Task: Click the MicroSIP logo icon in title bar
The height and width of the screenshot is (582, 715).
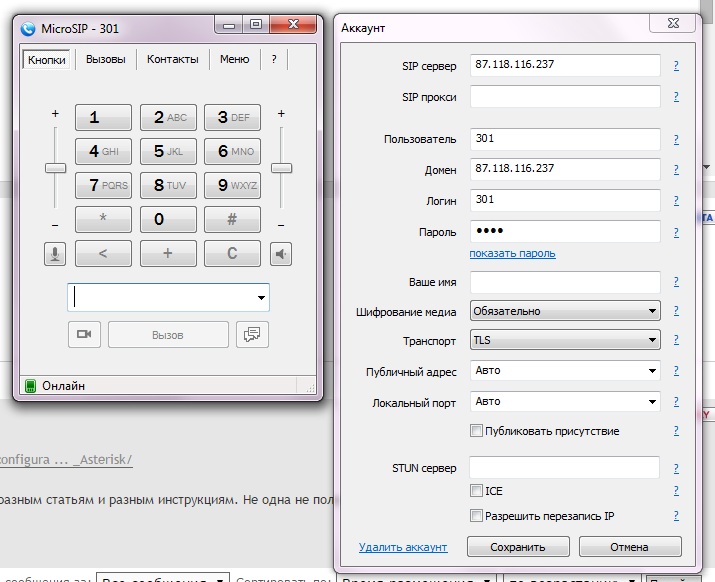Action: [28, 29]
